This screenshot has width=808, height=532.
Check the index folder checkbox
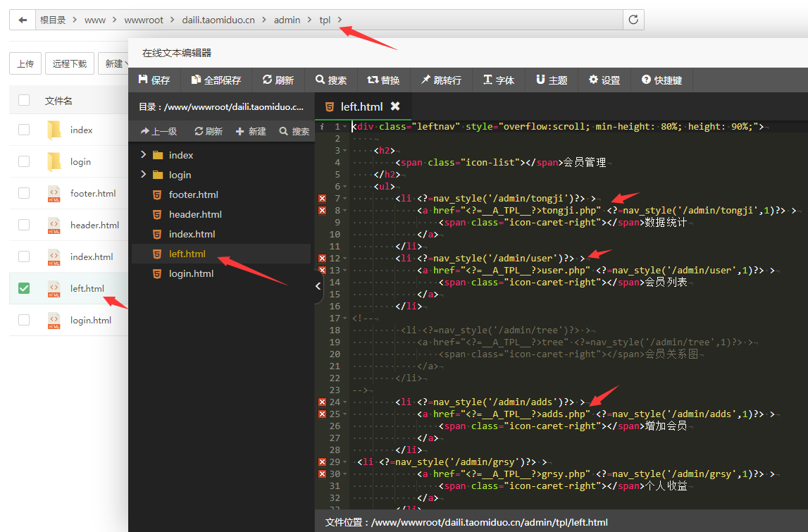point(24,130)
